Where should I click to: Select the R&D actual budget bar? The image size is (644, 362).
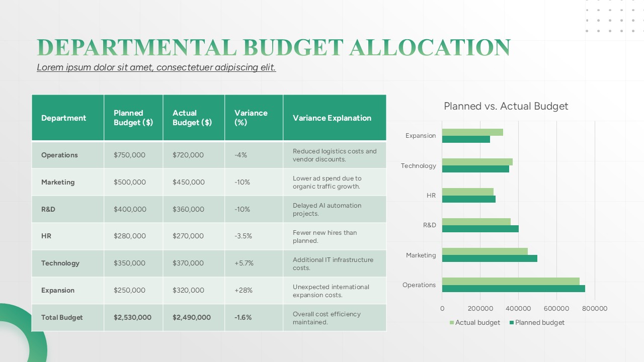tap(476, 222)
